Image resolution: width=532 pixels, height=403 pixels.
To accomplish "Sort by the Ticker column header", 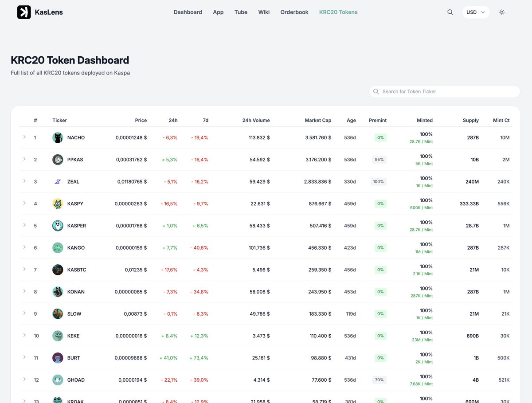I will pos(59,120).
